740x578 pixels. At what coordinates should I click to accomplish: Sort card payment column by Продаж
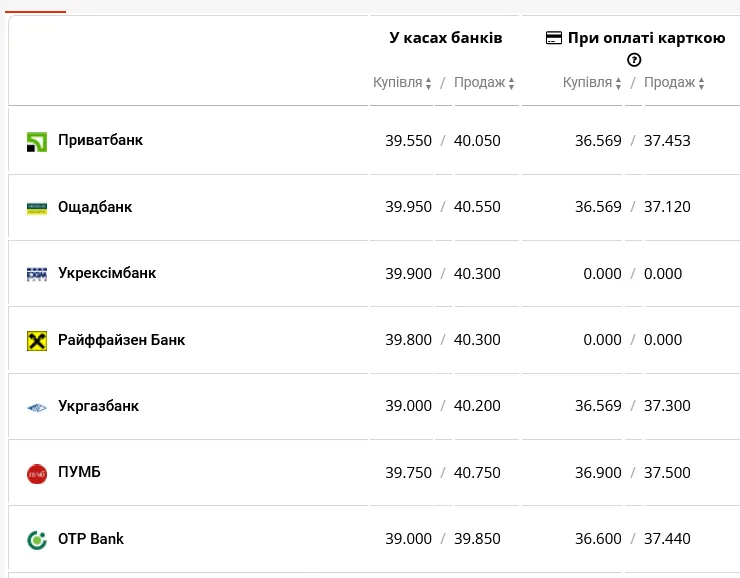click(x=674, y=83)
